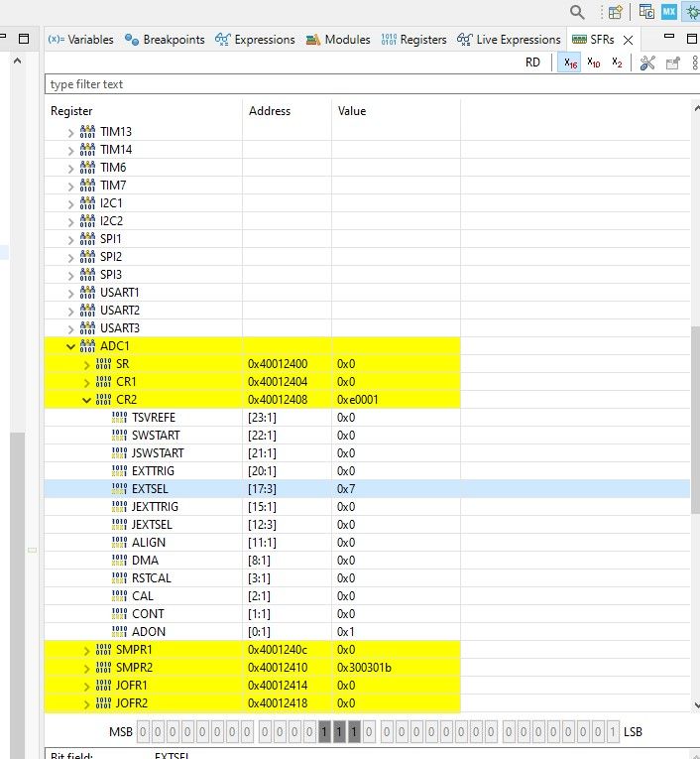Select the CONT bit field row
700x759 pixels.
coord(367,614)
